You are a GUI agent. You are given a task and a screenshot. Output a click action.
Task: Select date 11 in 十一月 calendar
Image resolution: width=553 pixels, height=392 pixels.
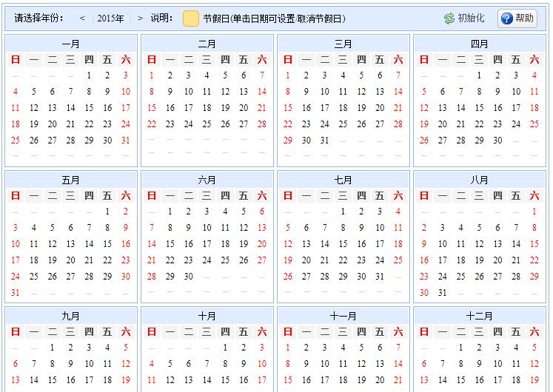pos(343,364)
